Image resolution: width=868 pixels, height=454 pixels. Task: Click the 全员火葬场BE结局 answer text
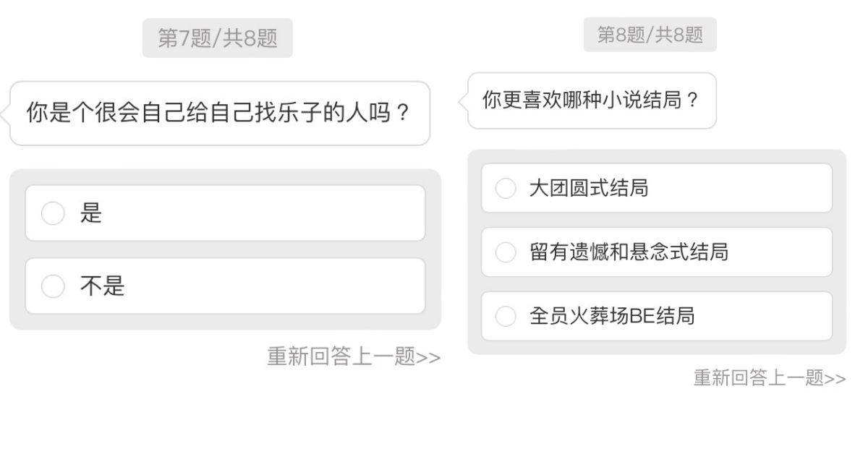click(x=611, y=316)
